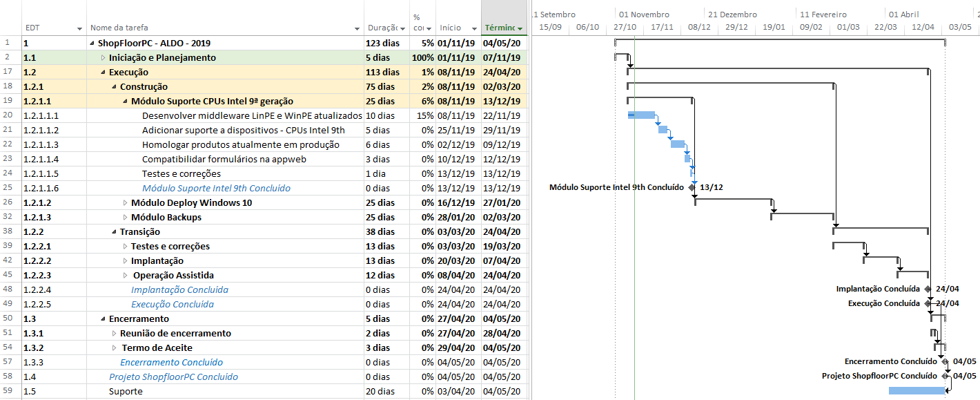Click the "100%" cell of Iniciação e Planejamento
Screen dimensions: 980x400
[422, 58]
